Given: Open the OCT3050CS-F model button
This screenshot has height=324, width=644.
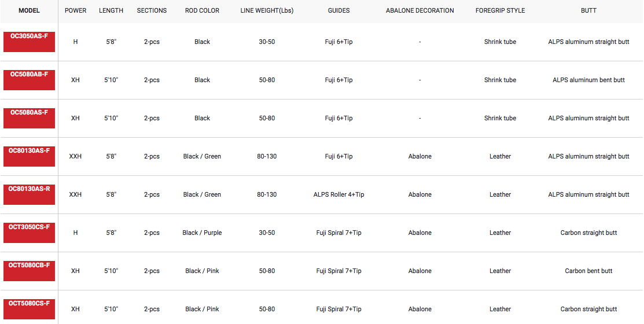Looking at the screenshot, I should (29, 233).
